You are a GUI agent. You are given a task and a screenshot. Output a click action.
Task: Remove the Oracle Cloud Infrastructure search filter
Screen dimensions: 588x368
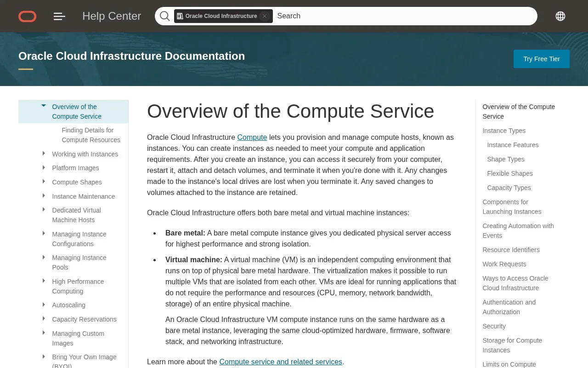click(x=264, y=16)
